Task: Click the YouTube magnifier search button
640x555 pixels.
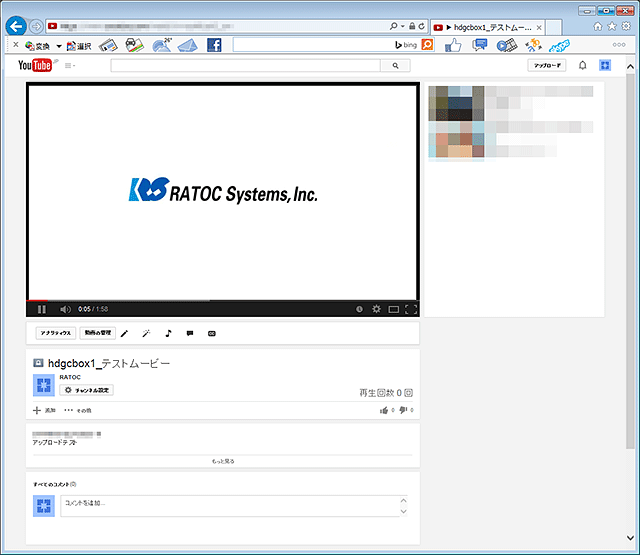Action: (x=395, y=65)
